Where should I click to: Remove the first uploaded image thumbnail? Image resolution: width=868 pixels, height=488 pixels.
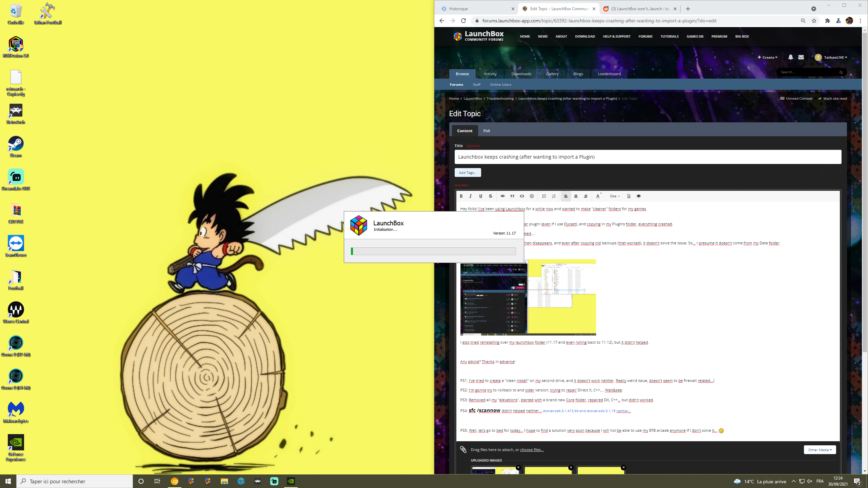click(518, 467)
